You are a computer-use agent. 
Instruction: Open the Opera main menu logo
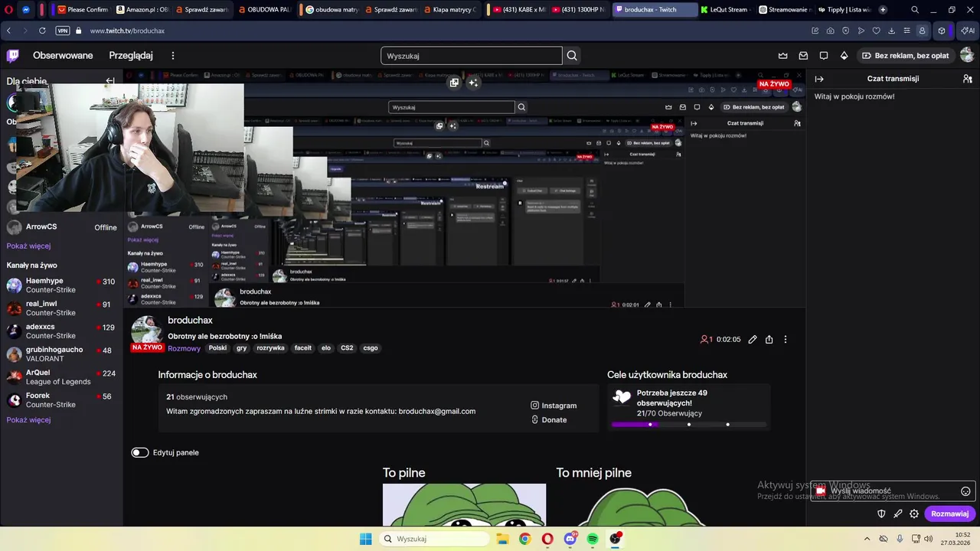(x=8, y=10)
